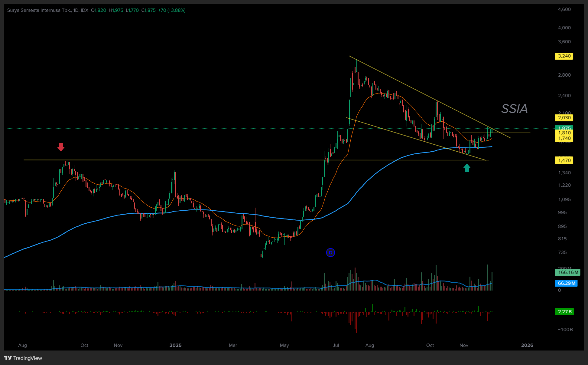Click the red down arrow marker
Viewport: 588px width, 365px height.
(61, 147)
